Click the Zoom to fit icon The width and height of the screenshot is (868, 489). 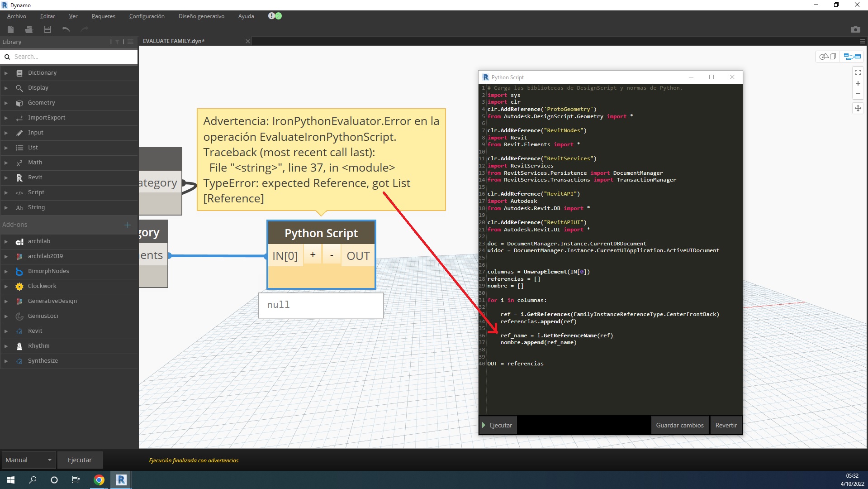pyautogui.click(x=858, y=72)
